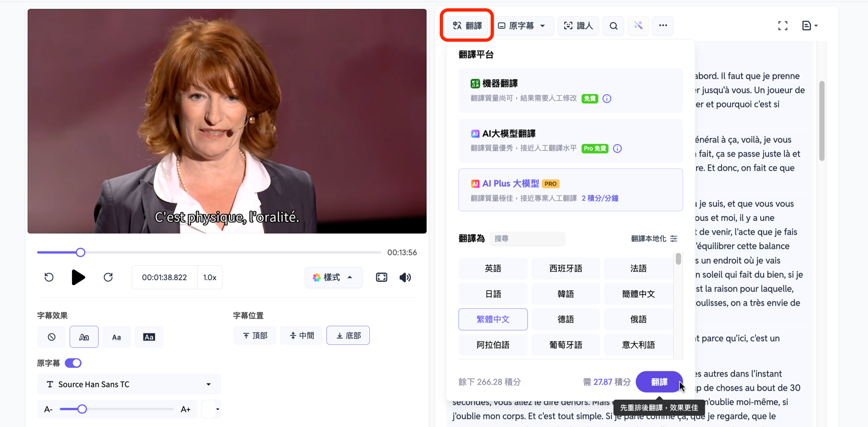Click the transcript panel scrollbar
This screenshot has width=868, height=427.
(x=821, y=121)
